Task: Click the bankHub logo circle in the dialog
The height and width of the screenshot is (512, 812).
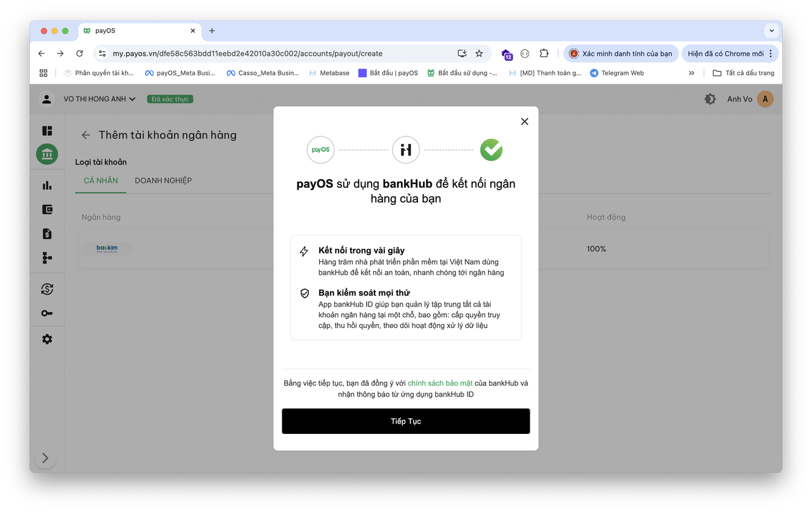Action: pyautogui.click(x=406, y=150)
